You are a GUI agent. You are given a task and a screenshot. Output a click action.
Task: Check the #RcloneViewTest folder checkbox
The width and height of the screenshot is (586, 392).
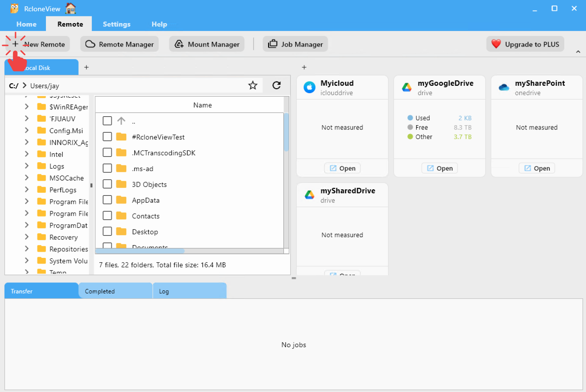107,137
